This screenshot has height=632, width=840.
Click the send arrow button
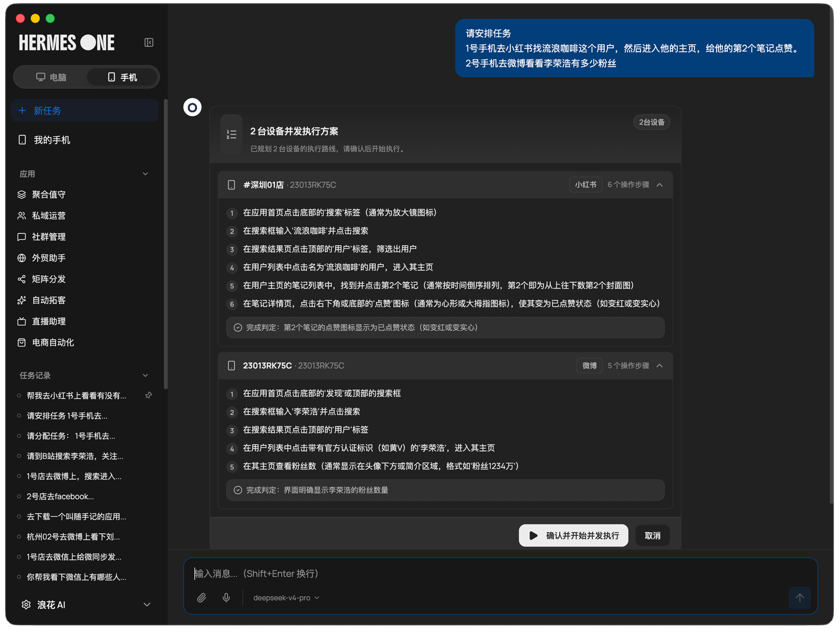click(800, 598)
